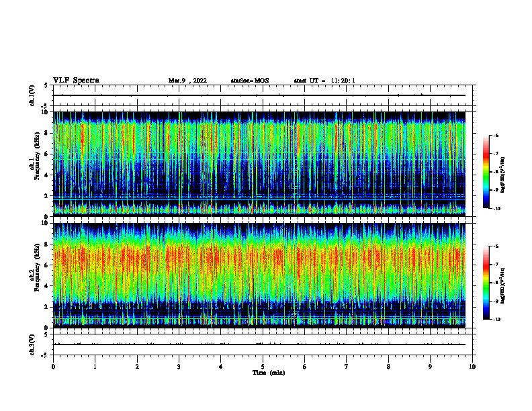Click the "station=MOS" header label

tap(250, 81)
